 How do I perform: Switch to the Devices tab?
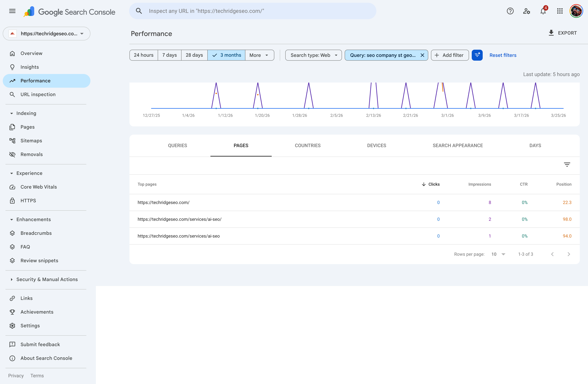coord(377,146)
